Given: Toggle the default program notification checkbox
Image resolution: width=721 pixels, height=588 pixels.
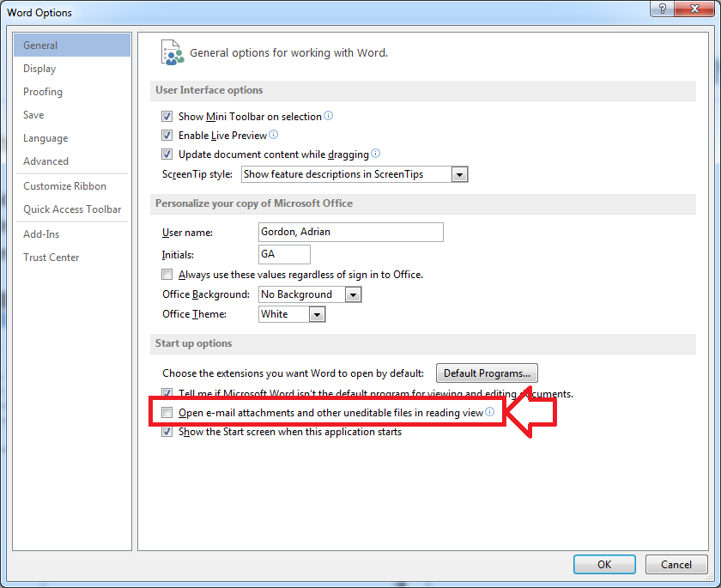Looking at the screenshot, I should pos(167,393).
